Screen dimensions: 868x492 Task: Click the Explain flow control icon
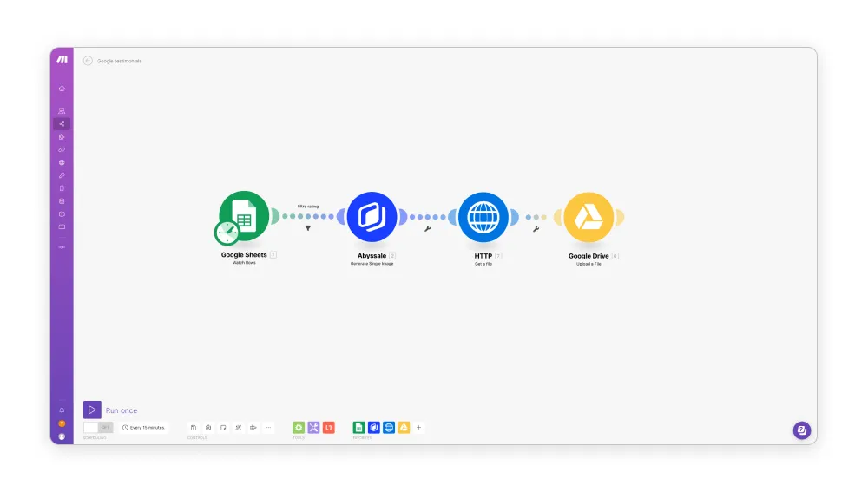click(253, 427)
